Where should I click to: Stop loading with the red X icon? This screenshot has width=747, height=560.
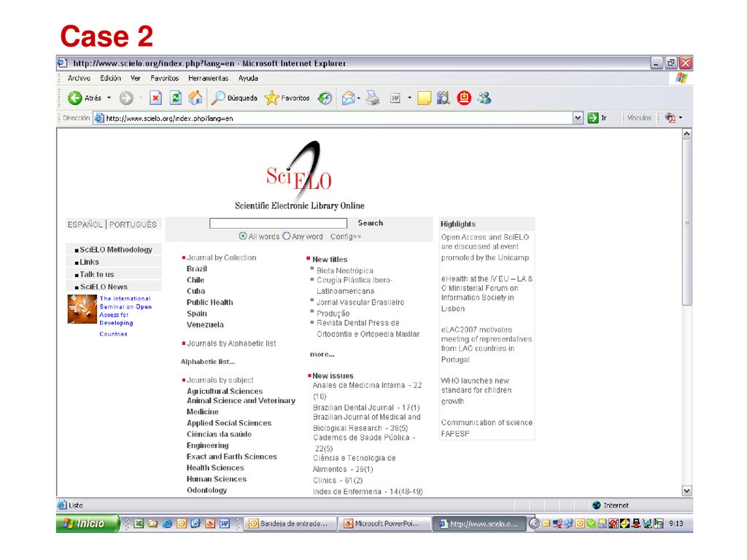click(x=155, y=98)
